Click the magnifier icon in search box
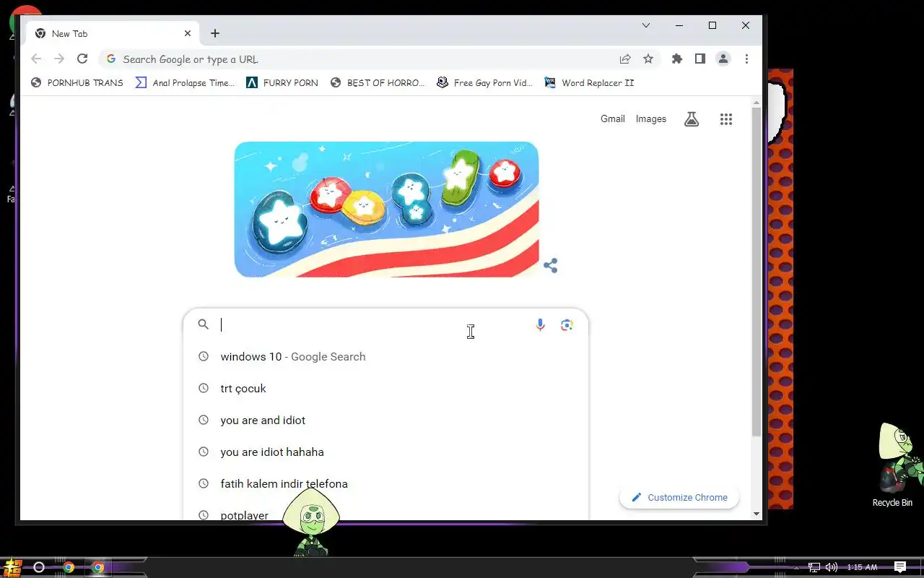The height and width of the screenshot is (578, 924). (204, 324)
